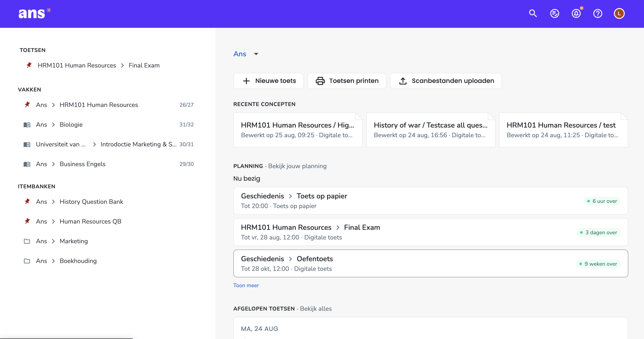Click the Biologie course book icon
Screen dimensions: 644x339
pyautogui.click(x=27, y=125)
